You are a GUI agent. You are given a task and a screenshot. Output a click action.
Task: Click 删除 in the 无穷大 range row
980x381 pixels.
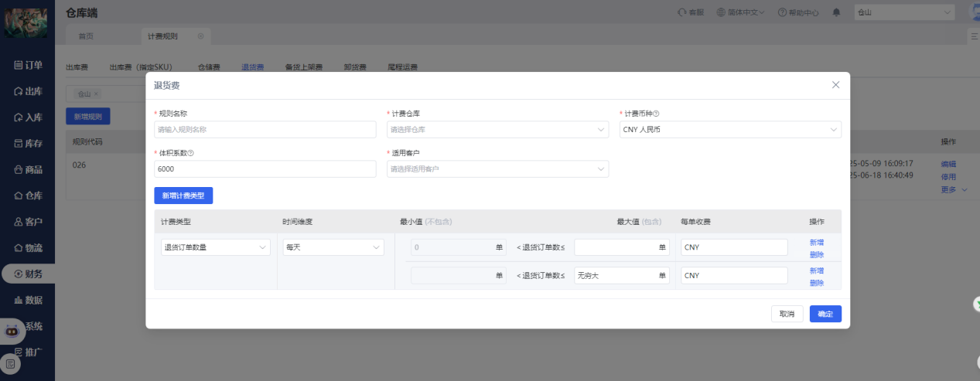coord(817,283)
